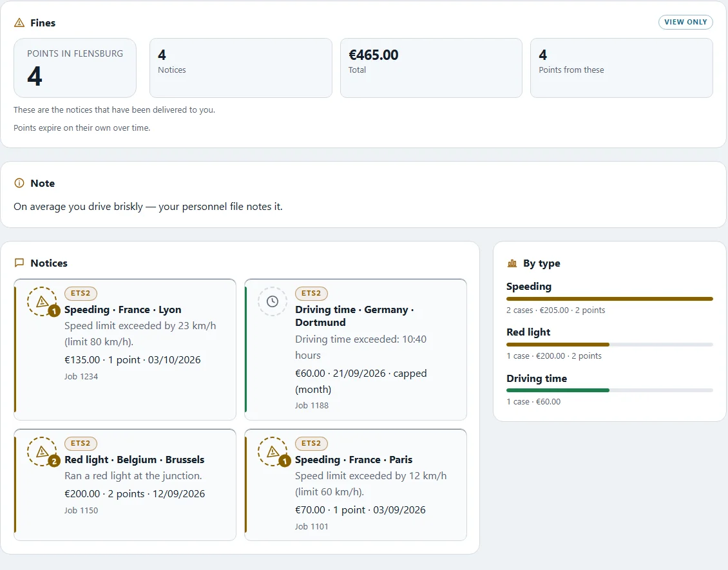This screenshot has width=728, height=570.
Task: Click the Driving time label in By type
Action: 537,378
